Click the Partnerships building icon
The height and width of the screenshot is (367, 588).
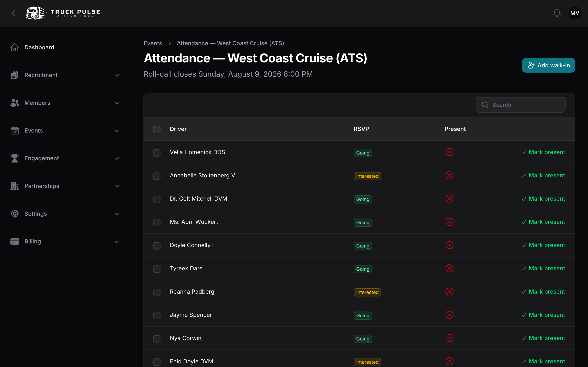[x=14, y=186]
